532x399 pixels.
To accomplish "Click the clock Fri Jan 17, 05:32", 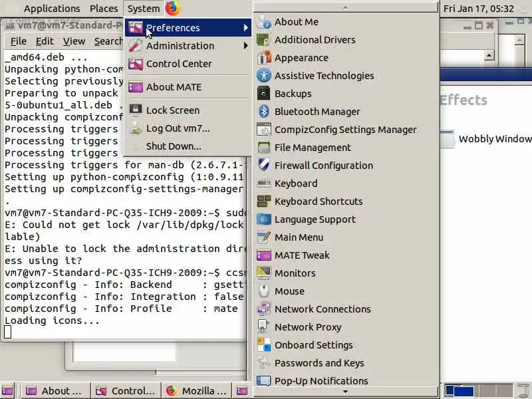I will (478, 9).
